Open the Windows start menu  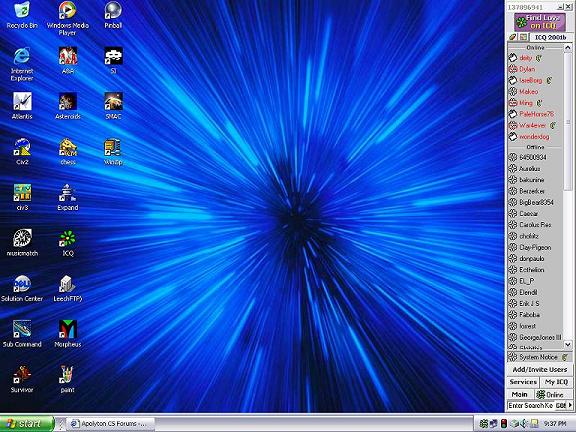tap(27, 424)
